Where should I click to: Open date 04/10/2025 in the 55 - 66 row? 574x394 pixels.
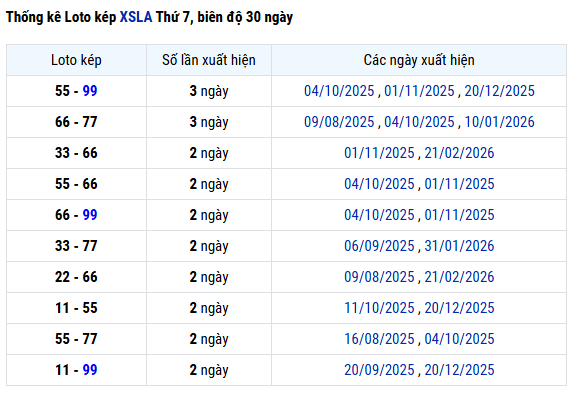pos(379,184)
